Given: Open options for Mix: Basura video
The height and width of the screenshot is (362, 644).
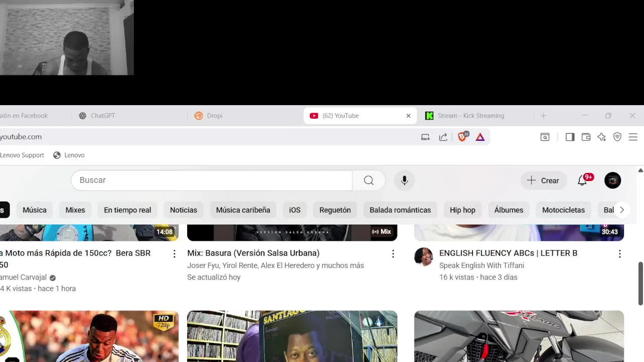Looking at the screenshot, I should click(393, 254).
